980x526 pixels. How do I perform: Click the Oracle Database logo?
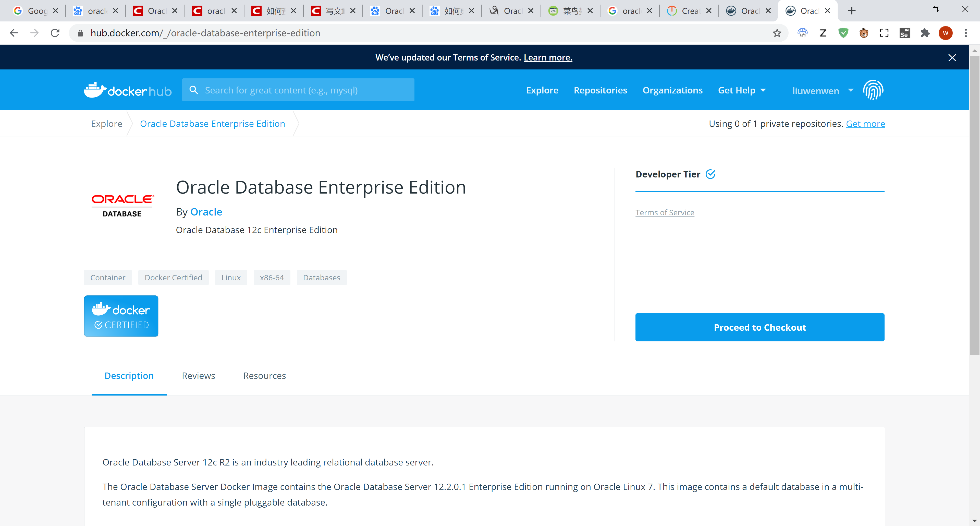pos(122,206)
